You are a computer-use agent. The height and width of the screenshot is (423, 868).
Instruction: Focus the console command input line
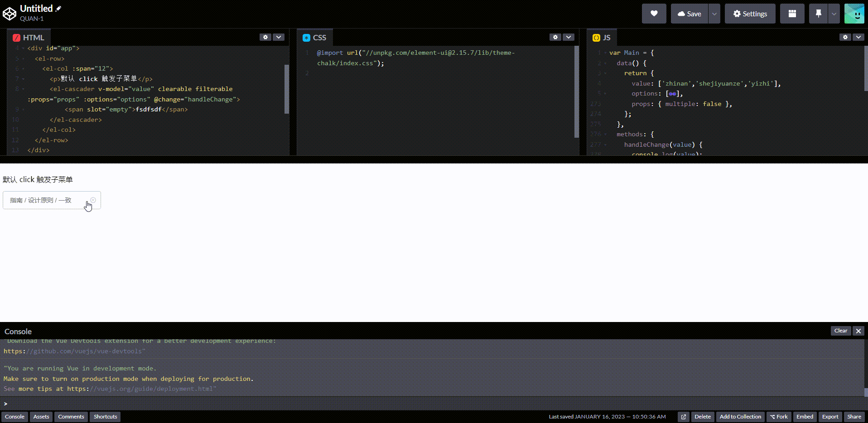pyautogui.click(x=434, y=404)
